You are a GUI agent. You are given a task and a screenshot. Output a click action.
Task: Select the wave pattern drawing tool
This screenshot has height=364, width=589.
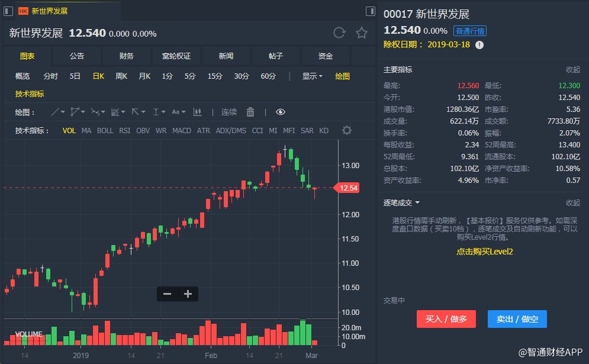(95, 112)
